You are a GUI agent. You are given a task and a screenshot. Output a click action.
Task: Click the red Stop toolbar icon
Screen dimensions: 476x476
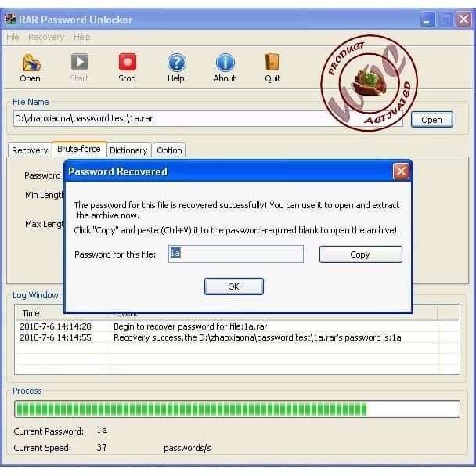click(128, 62)
